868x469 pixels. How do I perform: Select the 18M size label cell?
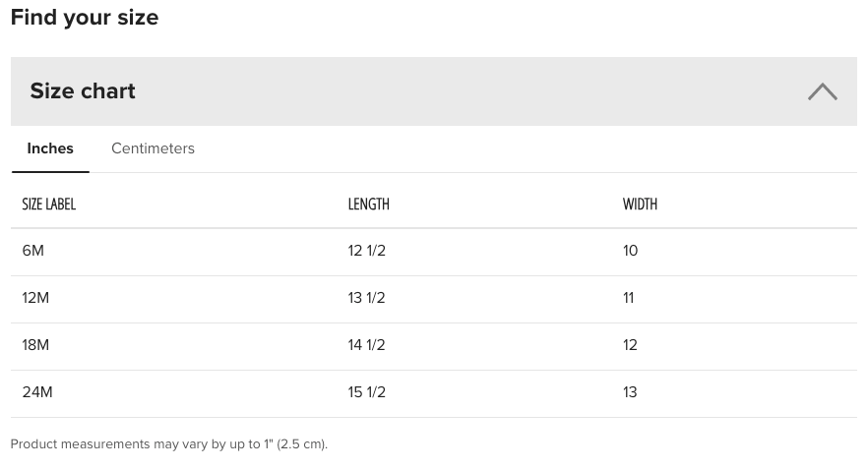coord(35,345)
